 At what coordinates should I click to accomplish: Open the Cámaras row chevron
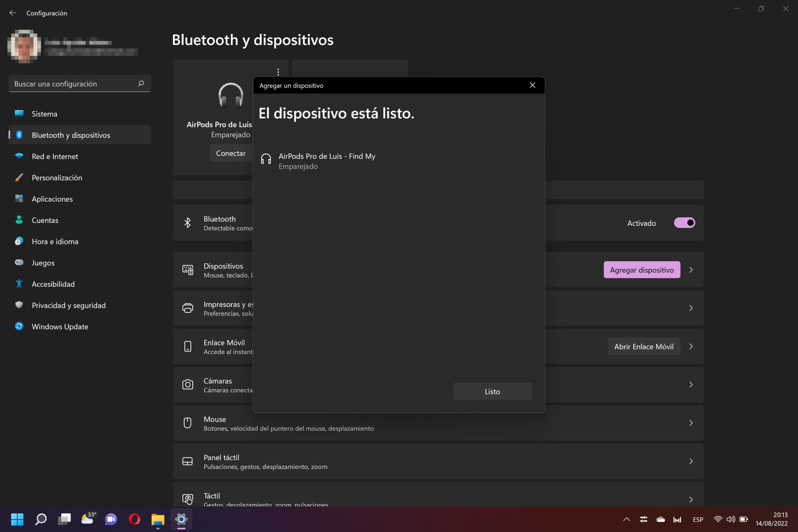691,385
